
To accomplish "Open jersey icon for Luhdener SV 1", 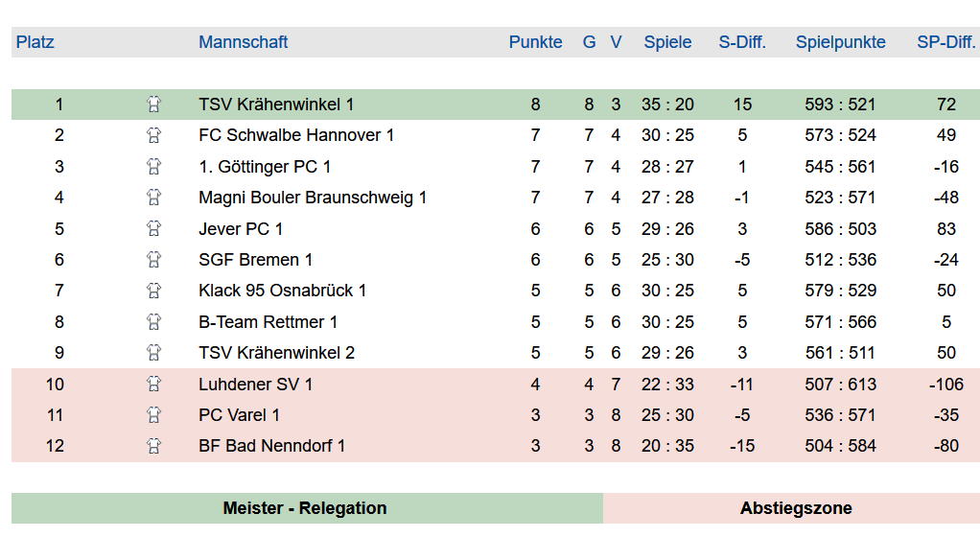I will 153,384.
